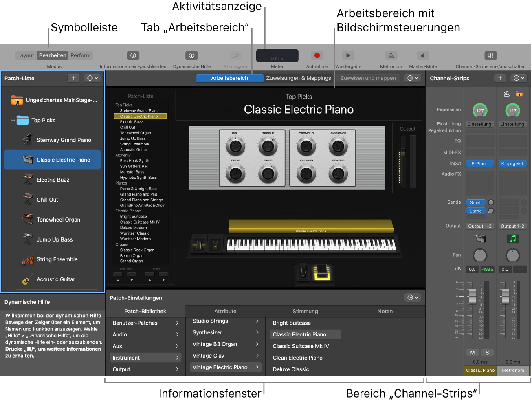Pick the Chill Out synth icon in sidebar
532x402 pixels.
[x=28, y=200]
